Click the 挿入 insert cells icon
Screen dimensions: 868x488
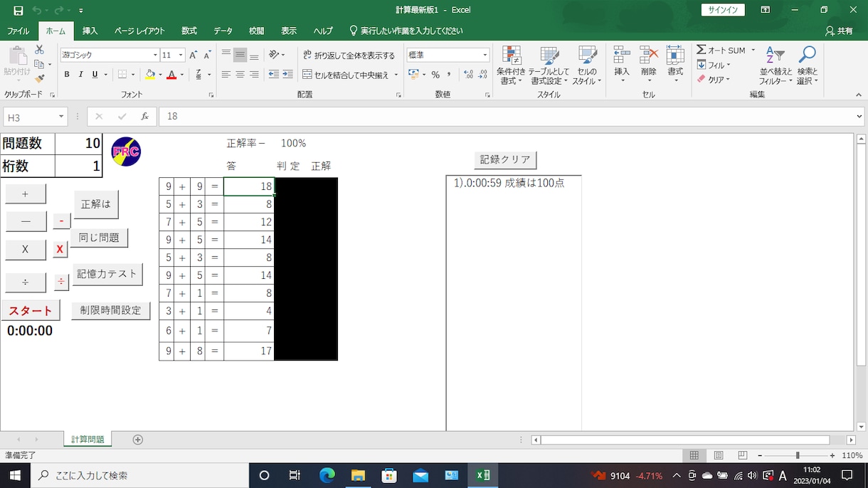point(622,55)
